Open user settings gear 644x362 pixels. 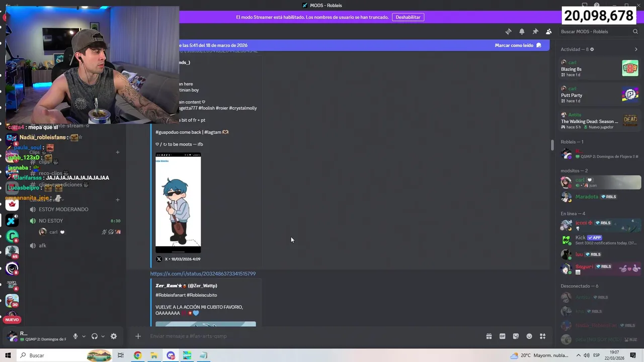point(114,336)
